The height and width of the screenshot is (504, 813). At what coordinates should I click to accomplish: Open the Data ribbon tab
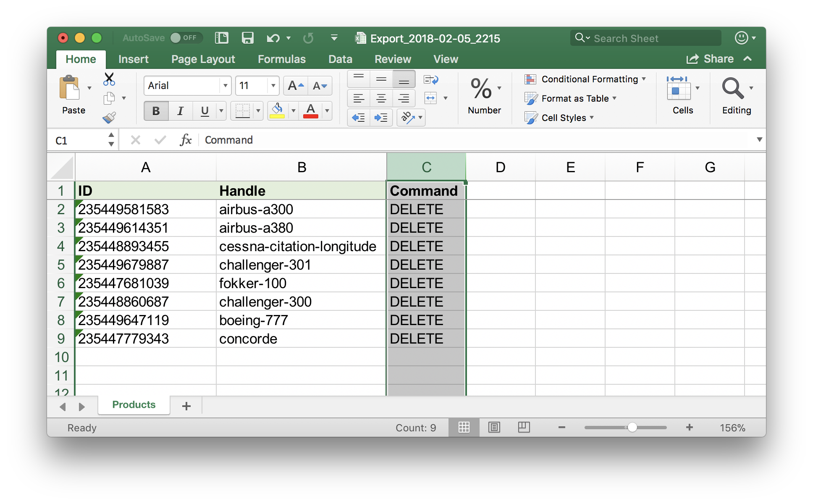coord(340,59)
